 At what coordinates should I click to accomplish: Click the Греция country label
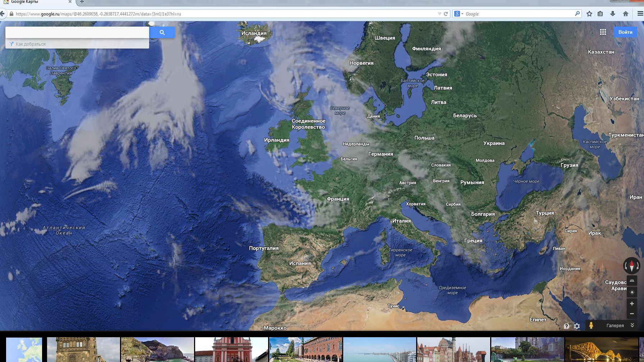point(473,240)
